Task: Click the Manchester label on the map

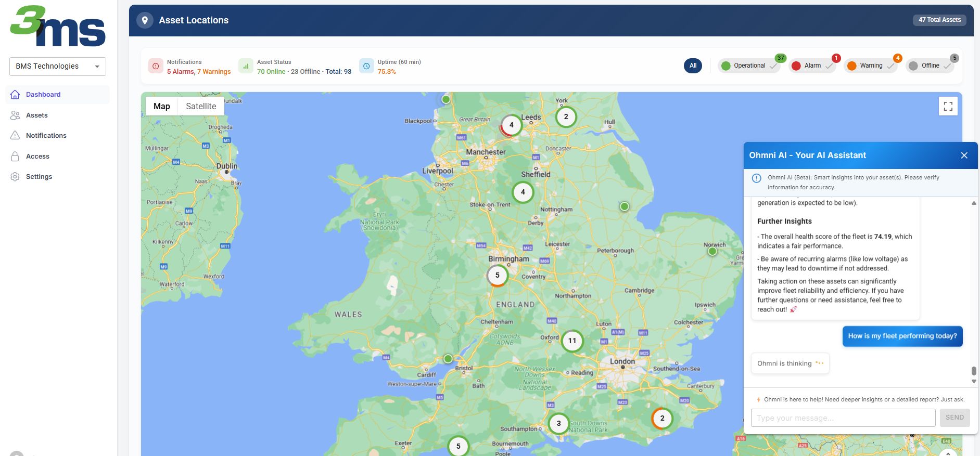Action: pyautogui.click(x=486, y=152)
